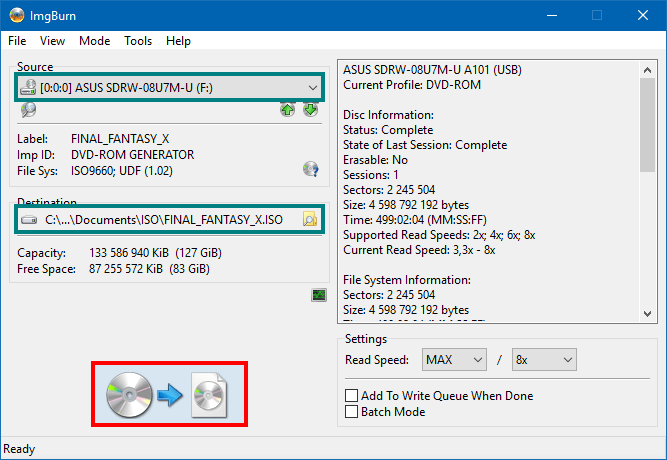Open the disc info help icon
Screen dimensions: 667x460
pyautogui.click(x=311, y=169)
